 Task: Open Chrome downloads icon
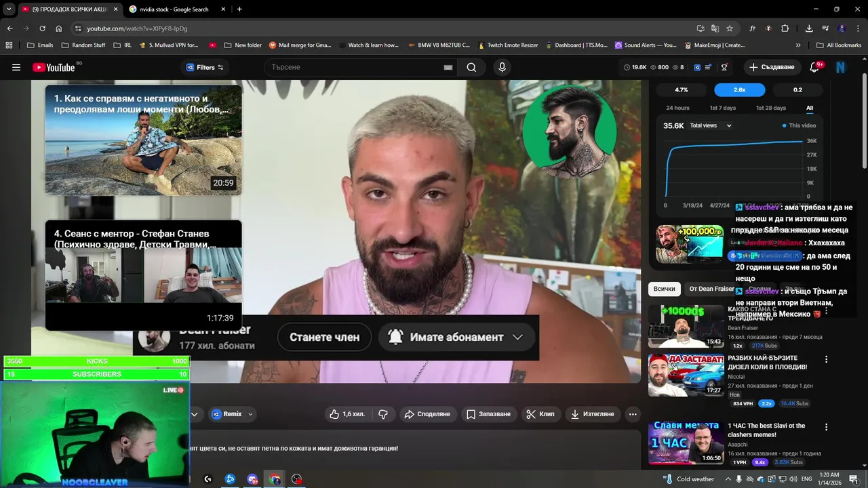[x=809, y=28]
